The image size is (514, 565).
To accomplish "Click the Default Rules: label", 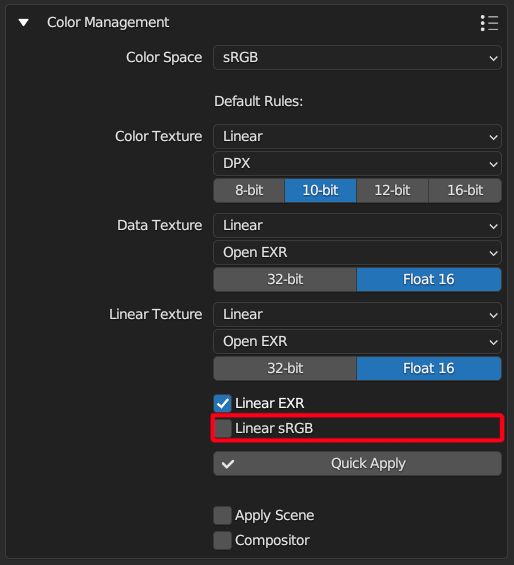I will click(x=258, y=102).
